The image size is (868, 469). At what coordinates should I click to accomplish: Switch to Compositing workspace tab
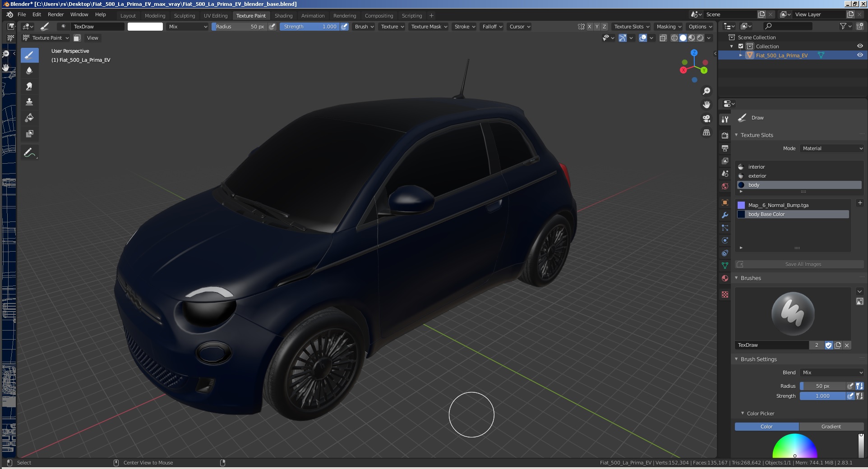point(379,16)
